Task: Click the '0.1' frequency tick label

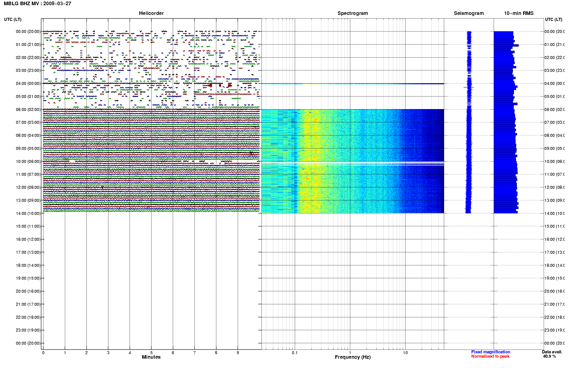Action: click(x=295, y=353)
